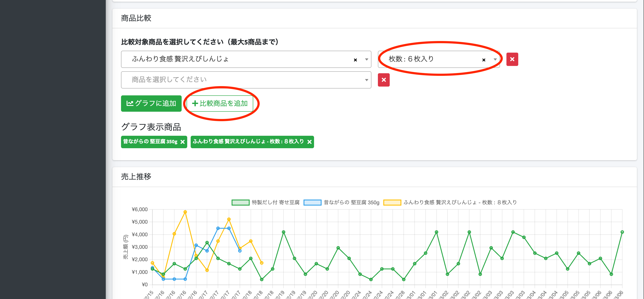The image size is (644, 299).
Task: Open the ふんわり食感 贅沢えびしんじょ product dropdown
Action: pos(366,59)
